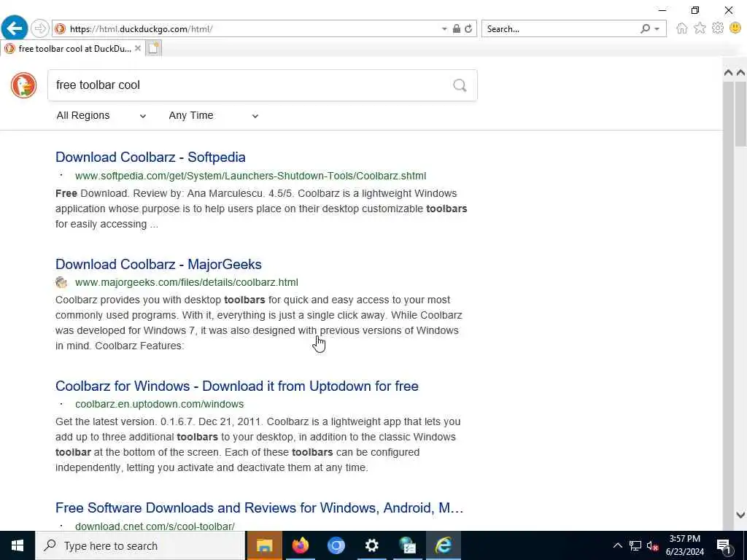
Task: Expand the address bar autocomplete dropdown arrow
Action: (444, 29)
